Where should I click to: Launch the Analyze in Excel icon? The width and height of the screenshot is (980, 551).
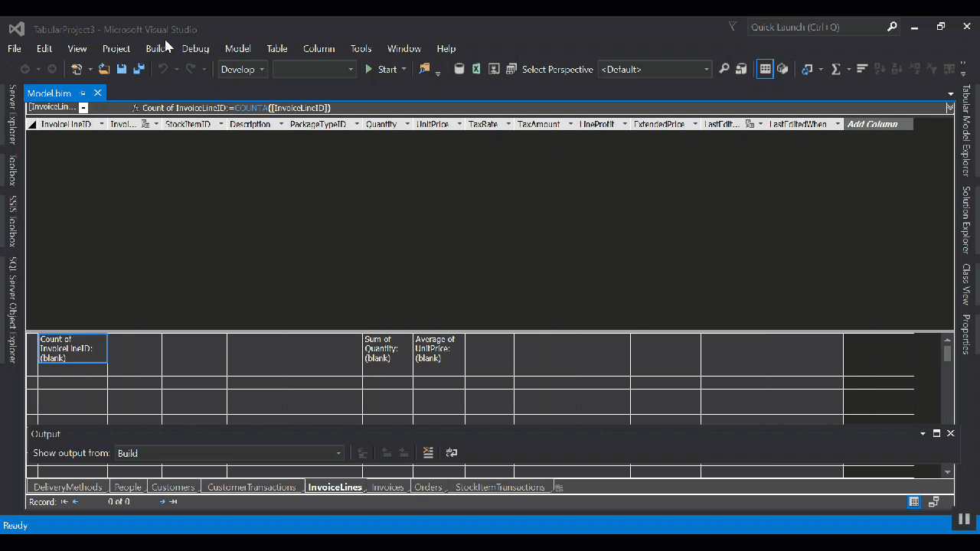475,69
